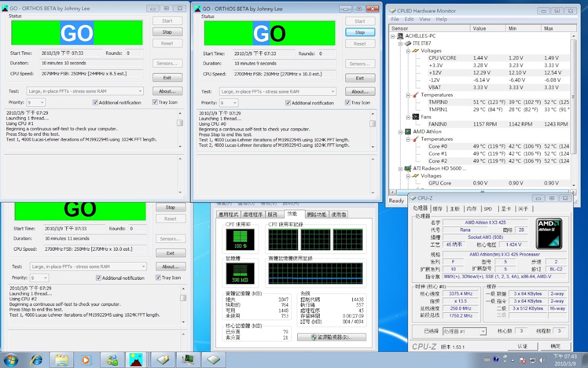Stop the test in CPU #0 ORTHOS window
The height and width of the screenshot is (368, 588).
[360, 32]
